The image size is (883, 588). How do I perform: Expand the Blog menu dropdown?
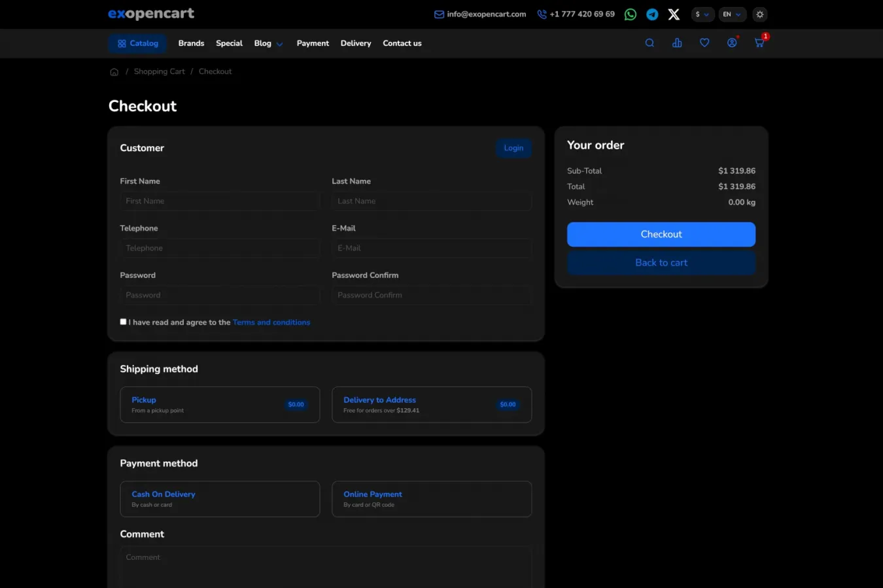[268, 44]
